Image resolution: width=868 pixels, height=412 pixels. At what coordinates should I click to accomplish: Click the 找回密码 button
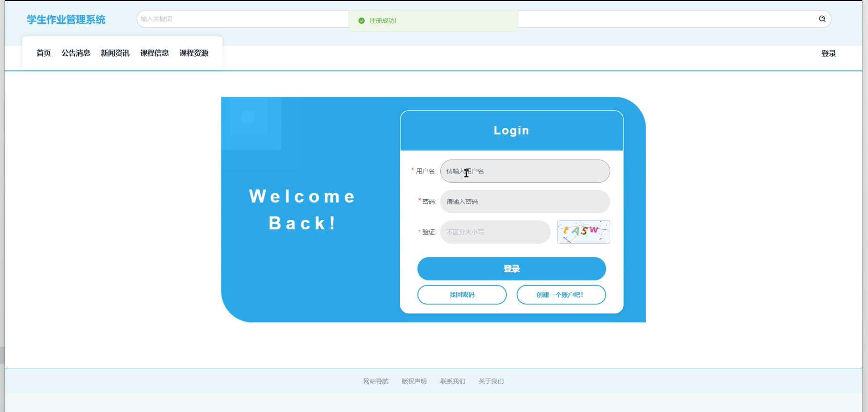pyautogui.click(x=462, y=295)
